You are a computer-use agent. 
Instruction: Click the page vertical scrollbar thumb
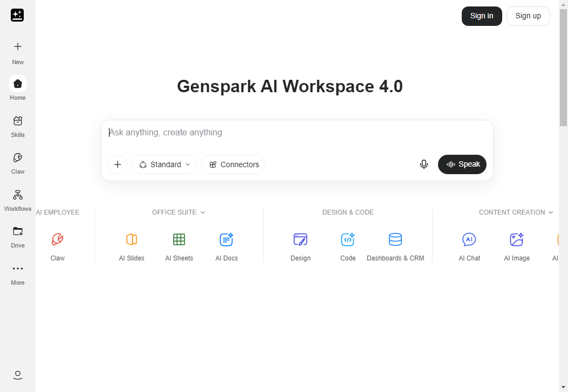[x=563, y=67]
